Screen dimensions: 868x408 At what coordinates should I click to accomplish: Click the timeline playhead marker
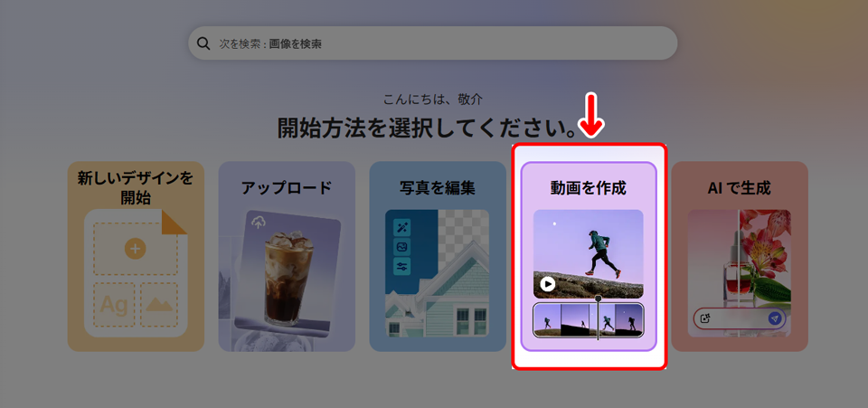(x=598, y=299)
